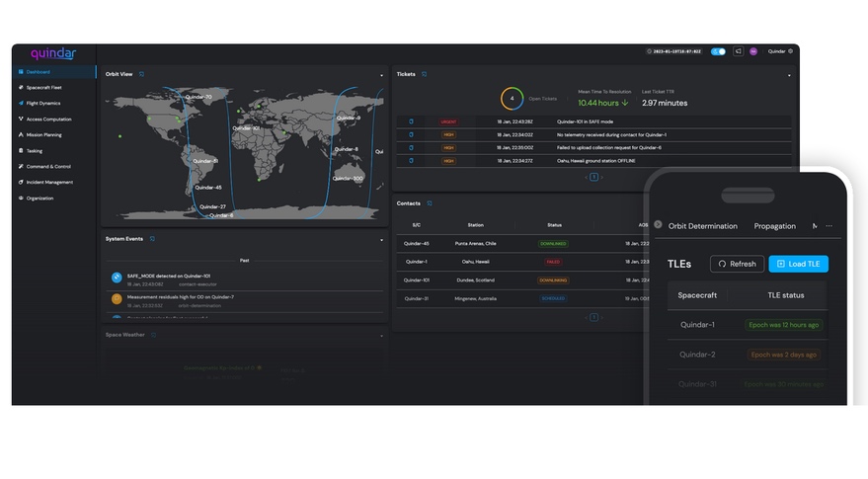This screenshot has width=868, height=479.
Task: Click the DOWNLINKED status badge
Action: 553,244
